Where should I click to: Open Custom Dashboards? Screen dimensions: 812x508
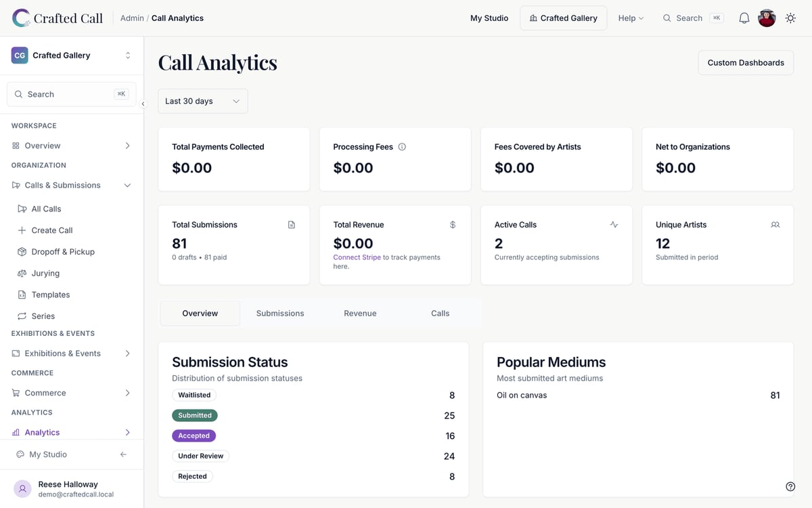pos(746,62)
